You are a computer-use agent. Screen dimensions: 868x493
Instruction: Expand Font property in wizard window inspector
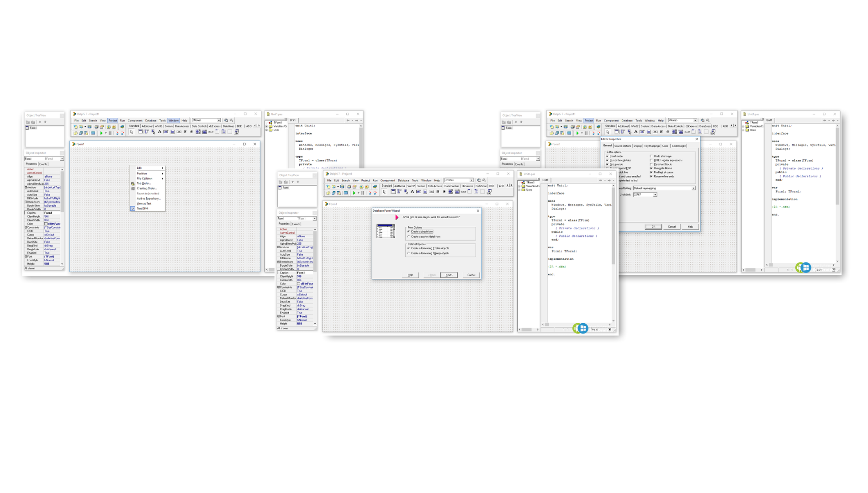(x=278, y=316)
